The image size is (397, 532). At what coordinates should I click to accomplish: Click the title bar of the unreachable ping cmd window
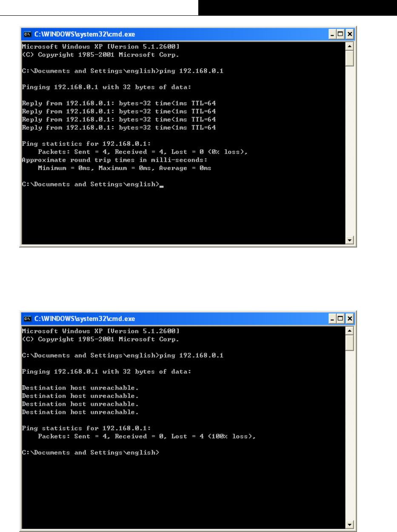(x=179, y=318)
